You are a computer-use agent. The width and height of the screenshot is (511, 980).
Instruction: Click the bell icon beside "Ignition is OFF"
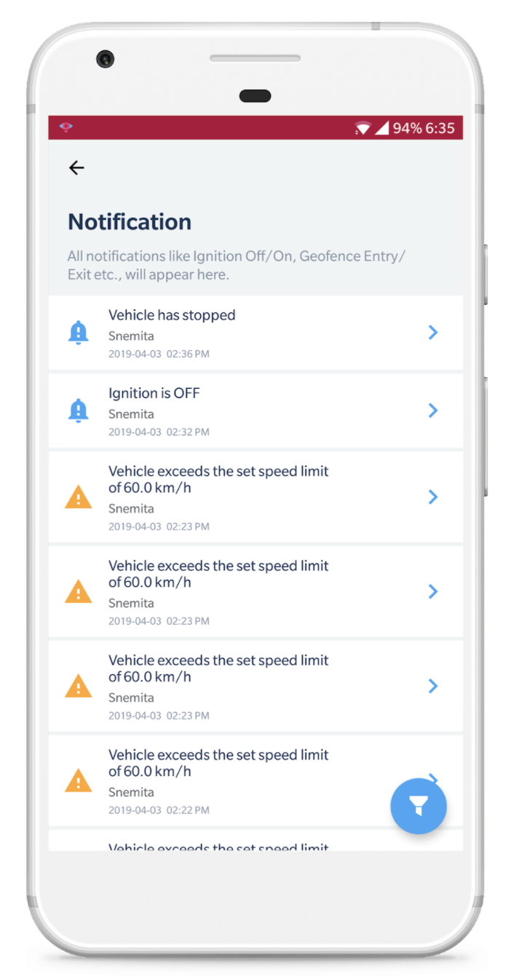tap(79, 411)
